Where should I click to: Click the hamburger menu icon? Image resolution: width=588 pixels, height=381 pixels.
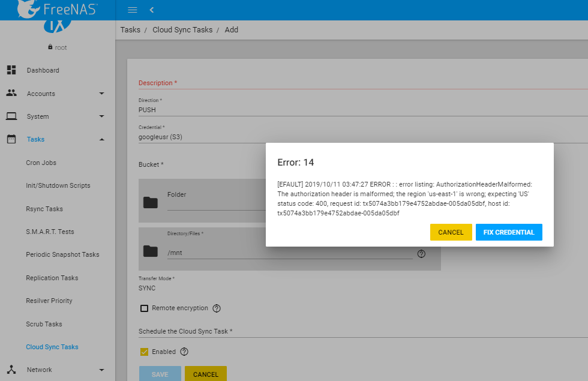click(x=133, y=10)
